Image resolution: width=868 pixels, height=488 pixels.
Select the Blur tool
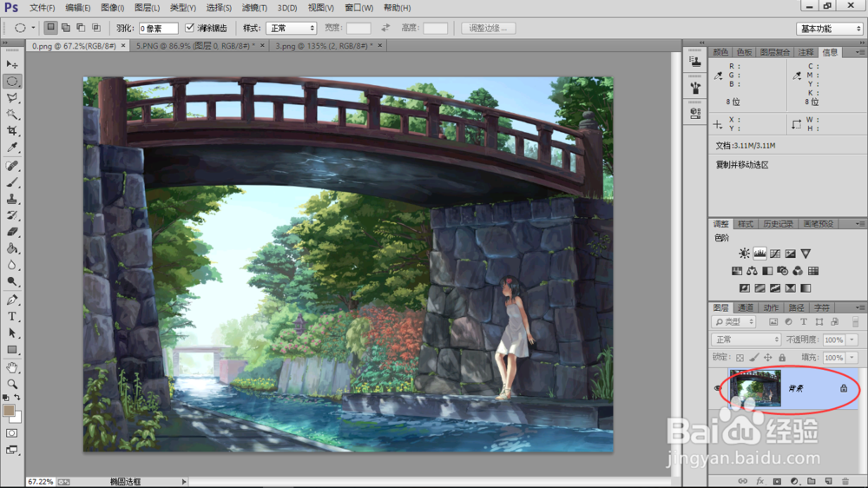pyautogui.click(x=12, y=266)
